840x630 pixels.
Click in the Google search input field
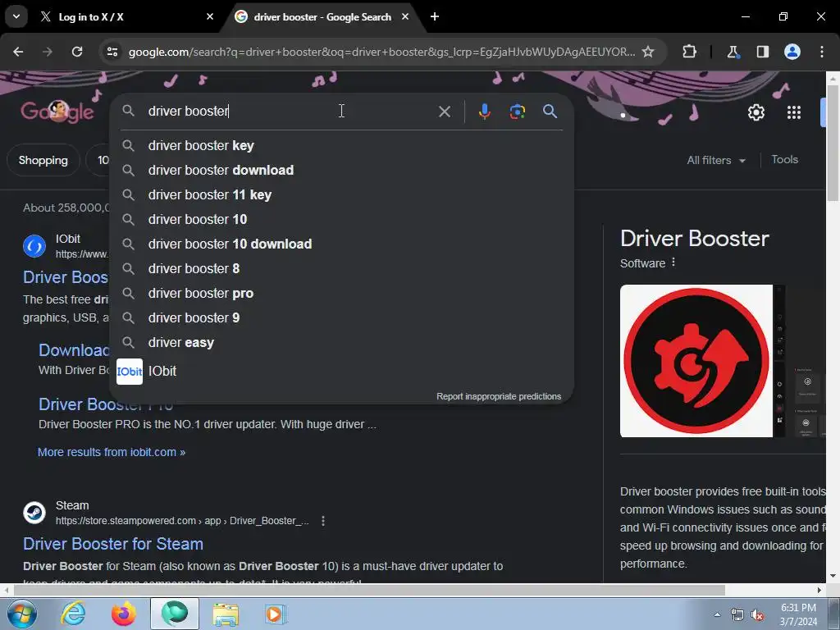(290, 111)
